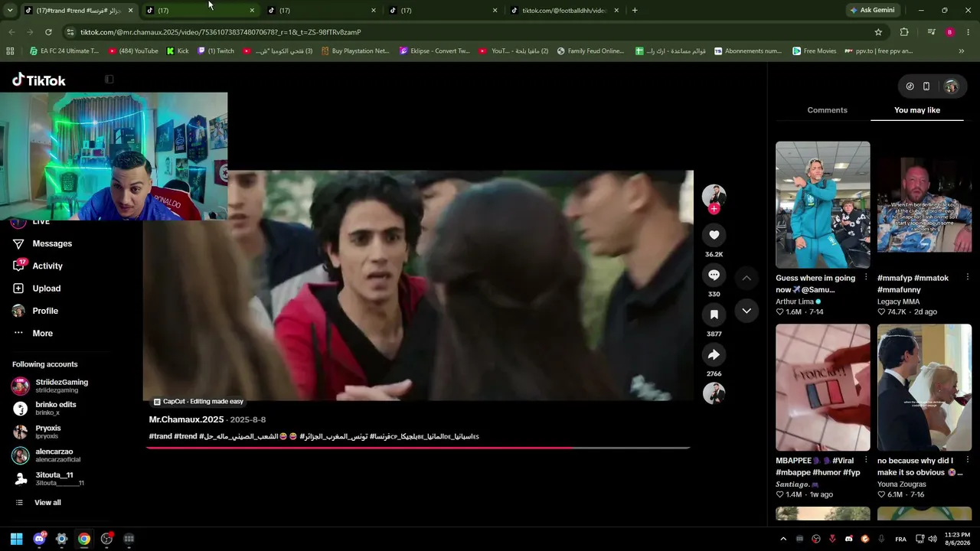Open brinko edits following account

coord(55,408)
